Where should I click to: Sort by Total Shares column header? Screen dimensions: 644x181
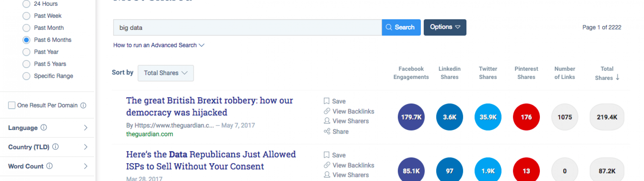[x=607, y=73]
